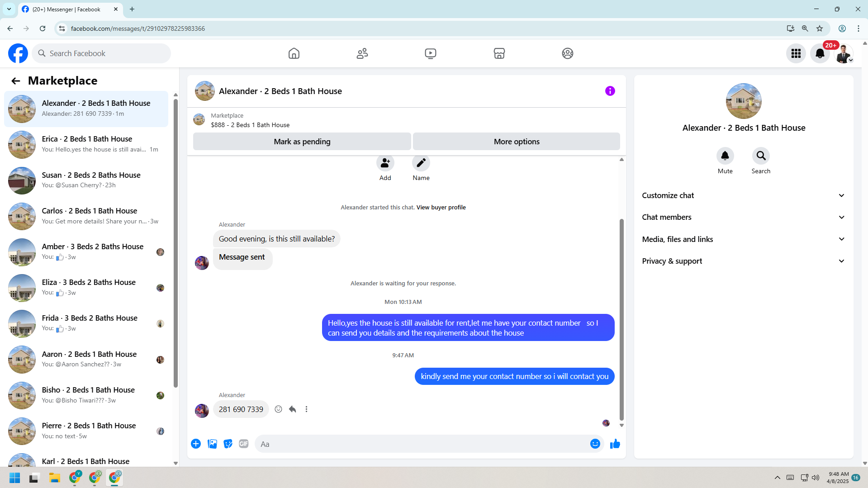868x488 pixels.
Task: Open the Marketplace storefront icon
Action: 499,53
